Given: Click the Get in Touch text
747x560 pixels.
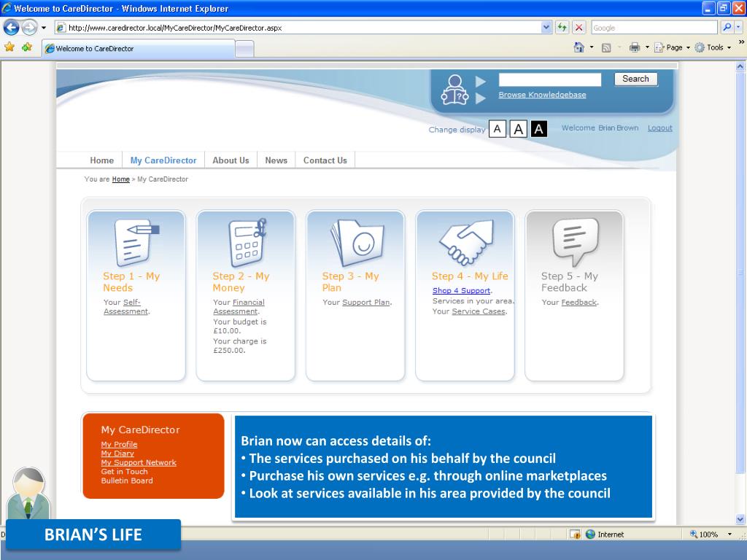Looking at the screenshot, I should pos(124,472).
